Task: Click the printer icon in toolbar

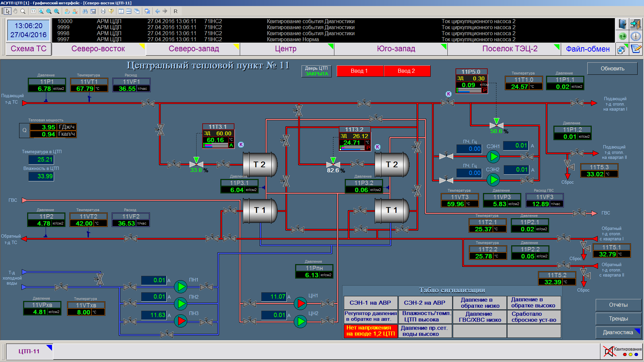Action: point(103,11)
